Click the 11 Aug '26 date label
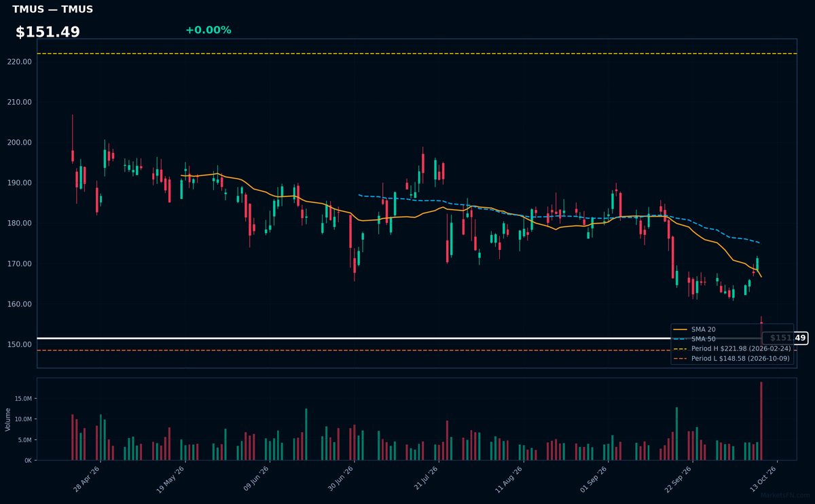 [510, 478]
